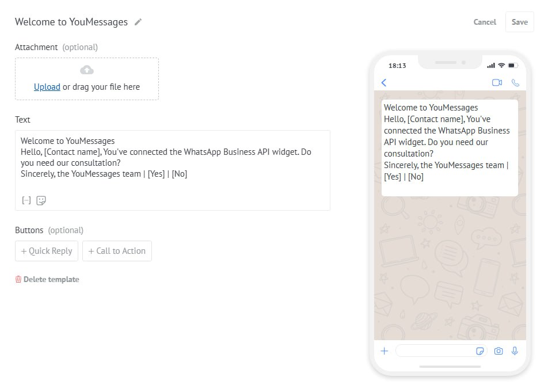Click the Upload link
The image size is (548, 392).
click(x=47, y=87)
